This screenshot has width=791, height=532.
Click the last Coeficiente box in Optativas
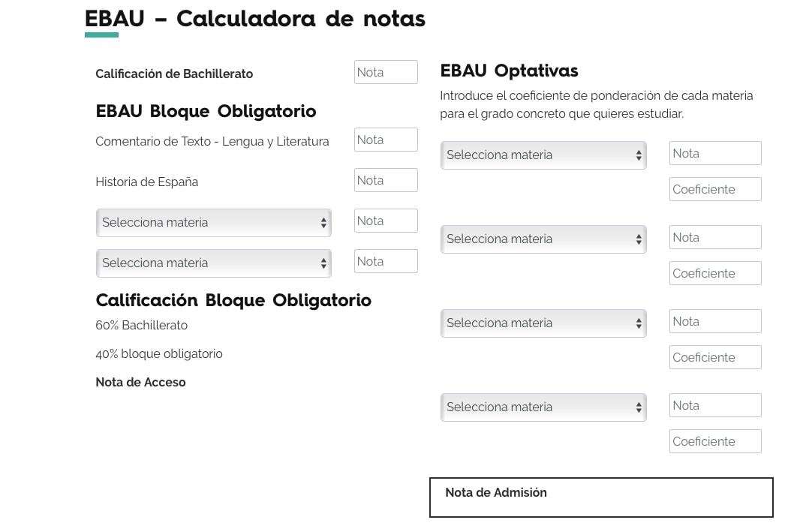(714, 441)
